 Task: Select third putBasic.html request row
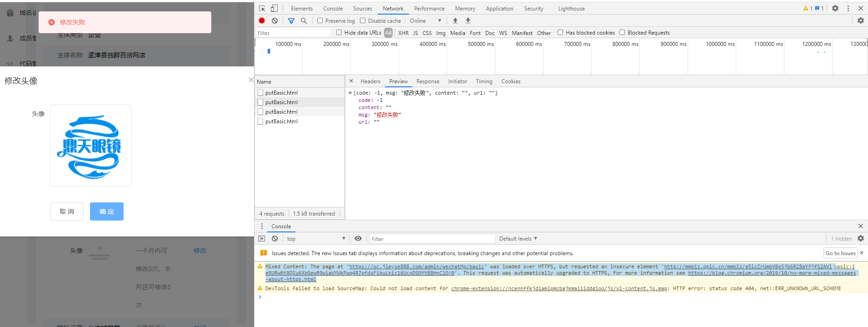[x=299, y=111]
